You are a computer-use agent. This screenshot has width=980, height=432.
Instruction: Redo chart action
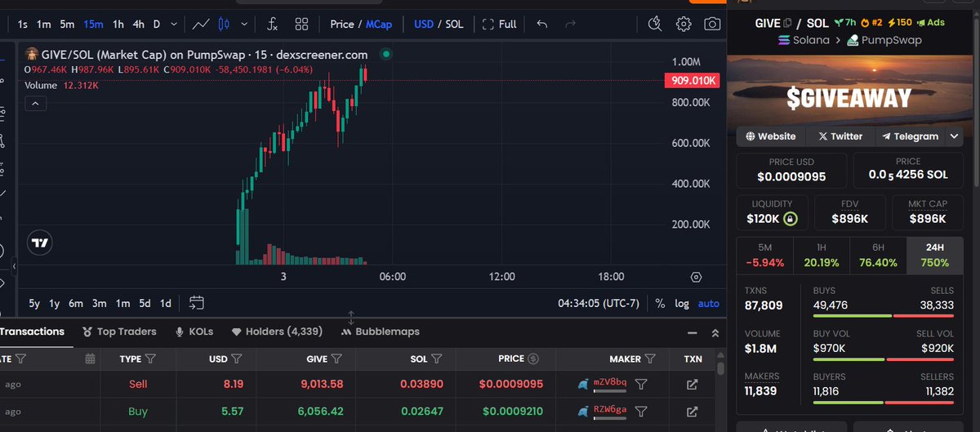click(x=570, y=24)
